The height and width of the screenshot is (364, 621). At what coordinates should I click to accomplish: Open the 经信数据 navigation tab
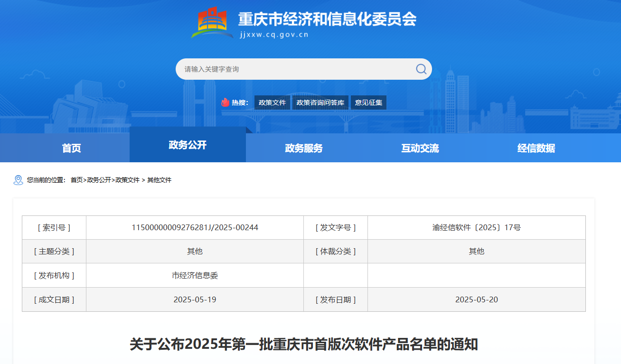536,148
